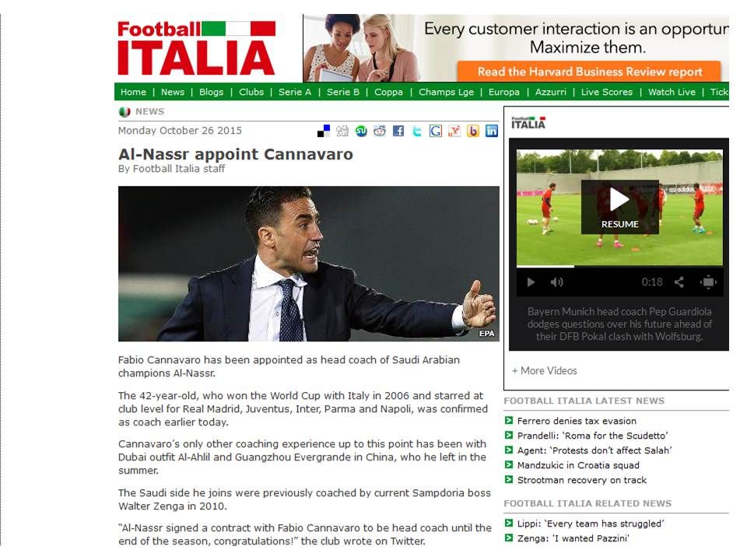The width and height of the screenshot is (747, 560).
Task: Share article on LinkedIn
Action: (492, 131)
